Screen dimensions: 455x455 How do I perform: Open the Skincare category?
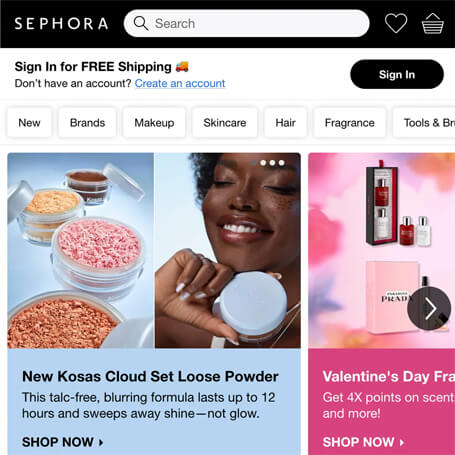point(225,123)
